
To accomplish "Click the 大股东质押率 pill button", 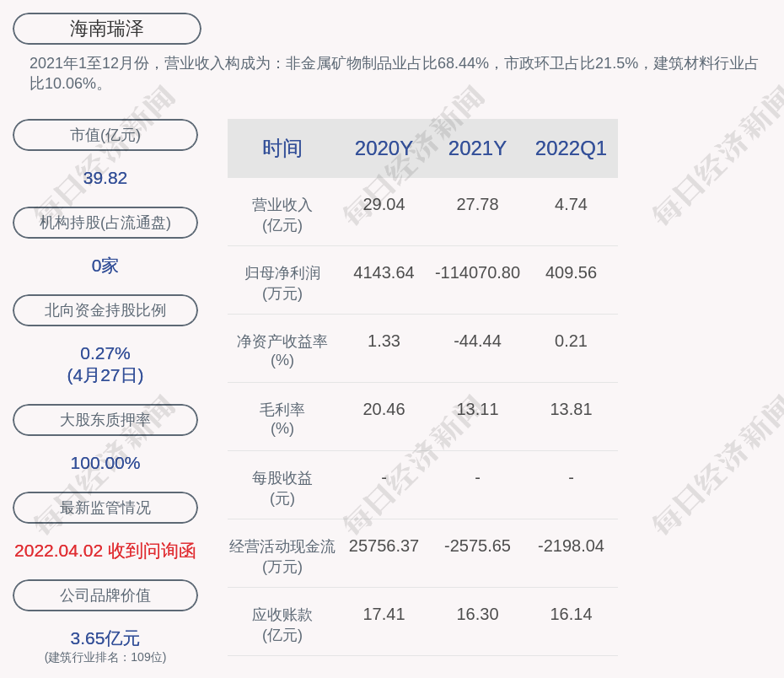I will click(105, 420).
